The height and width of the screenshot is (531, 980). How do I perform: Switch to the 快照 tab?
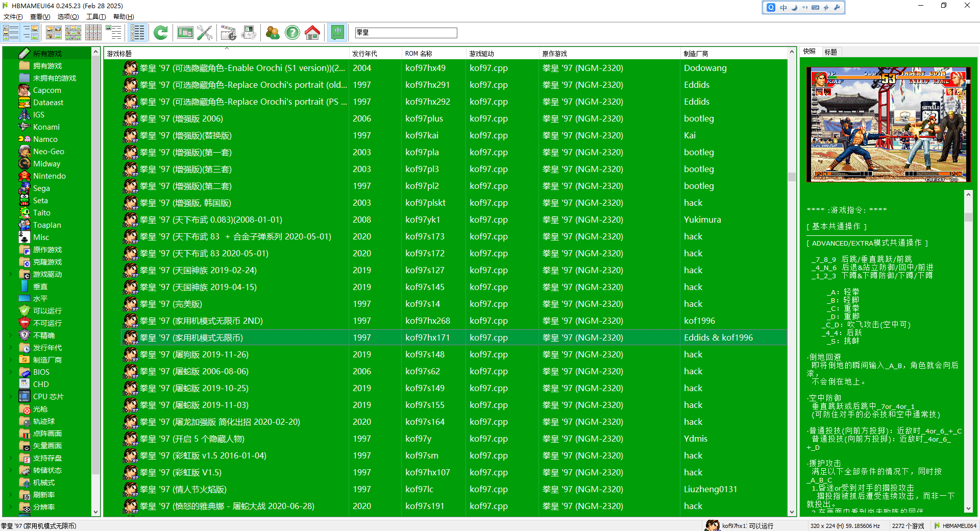(x=810, y=52)
